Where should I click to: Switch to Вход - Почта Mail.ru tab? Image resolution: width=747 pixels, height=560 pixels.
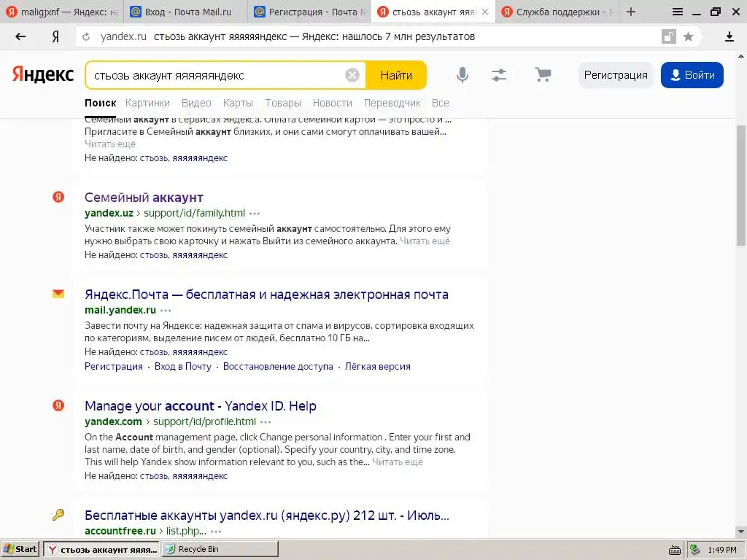point(186,12)
